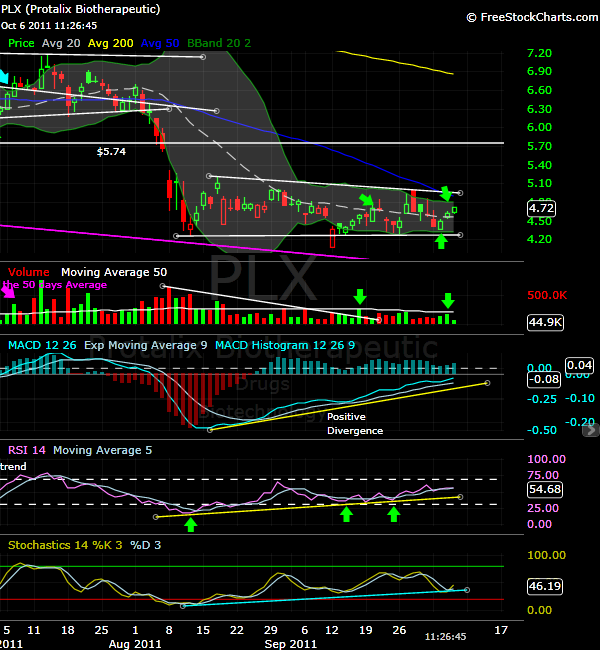The image size is (600, 650).
Task: Click the -0.08 MACD value box
Action: [544, 379]
